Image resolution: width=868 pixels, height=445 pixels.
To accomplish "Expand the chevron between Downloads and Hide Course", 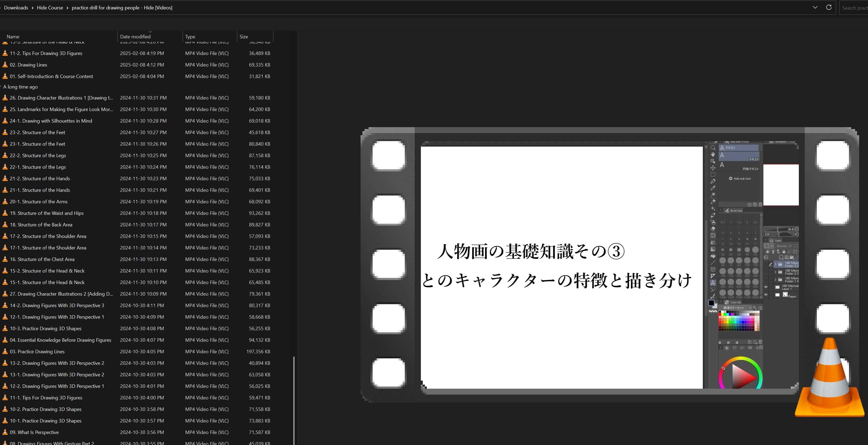I will 32,8.
